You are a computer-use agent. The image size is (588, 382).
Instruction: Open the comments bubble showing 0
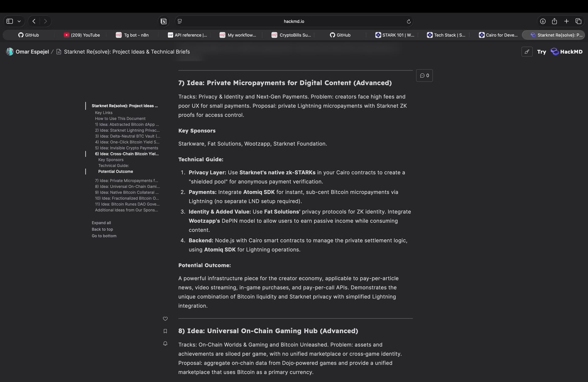424,75
